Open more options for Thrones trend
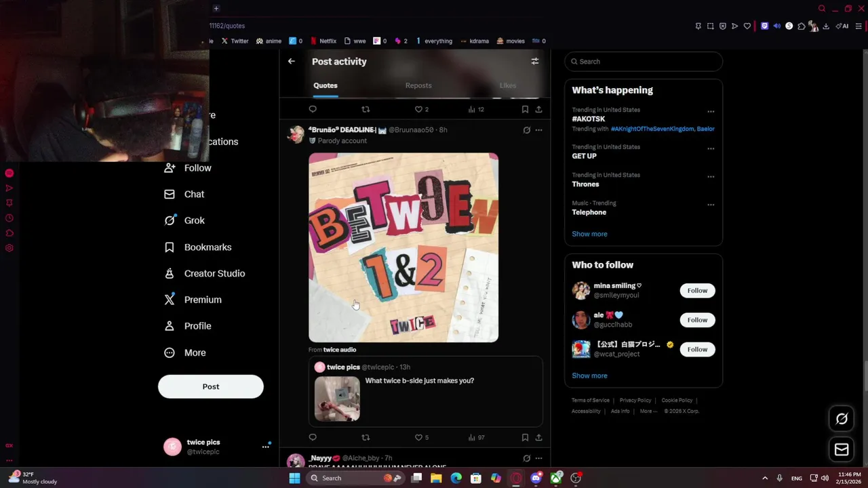The height and width of the screenshot is (488, 868). pos(711,176)
